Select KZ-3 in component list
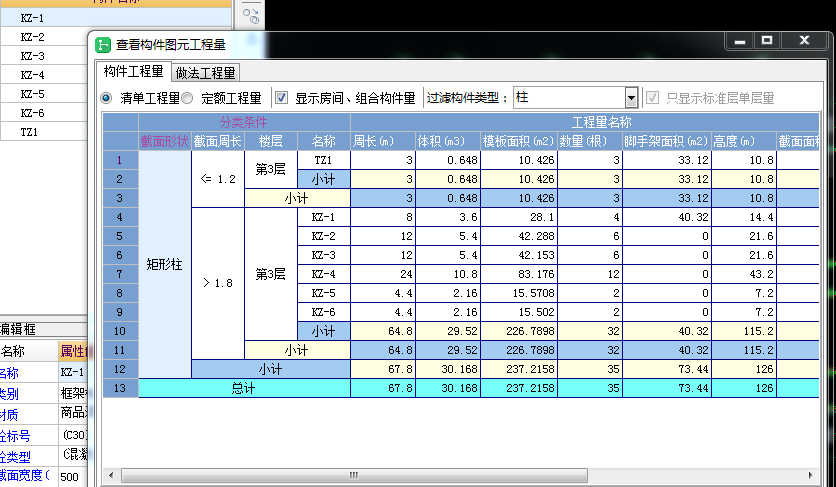This screenshot has height=487, width=836. pyautogui.click(x=44, y=56)
